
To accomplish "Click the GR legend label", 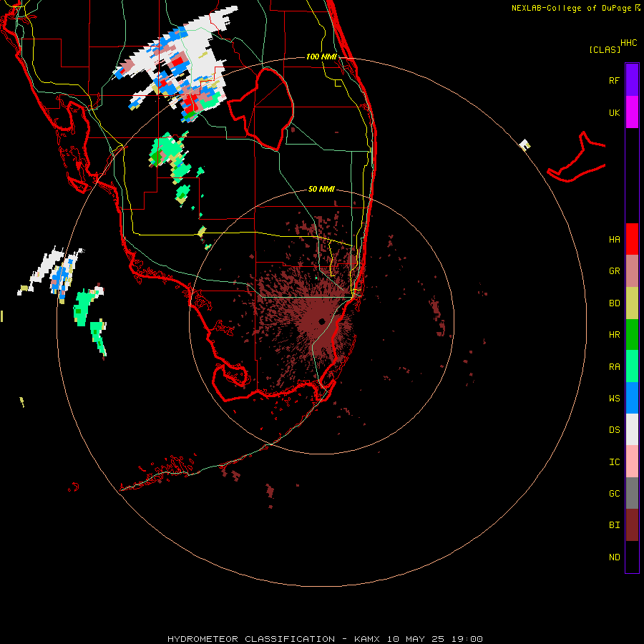I will tap(614, 271).
